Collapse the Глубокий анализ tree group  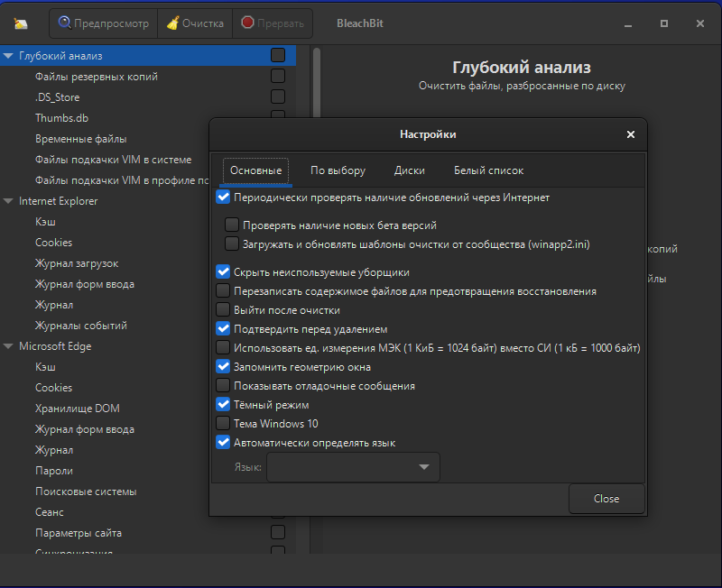pyautogui.click(x=8, y=56)
